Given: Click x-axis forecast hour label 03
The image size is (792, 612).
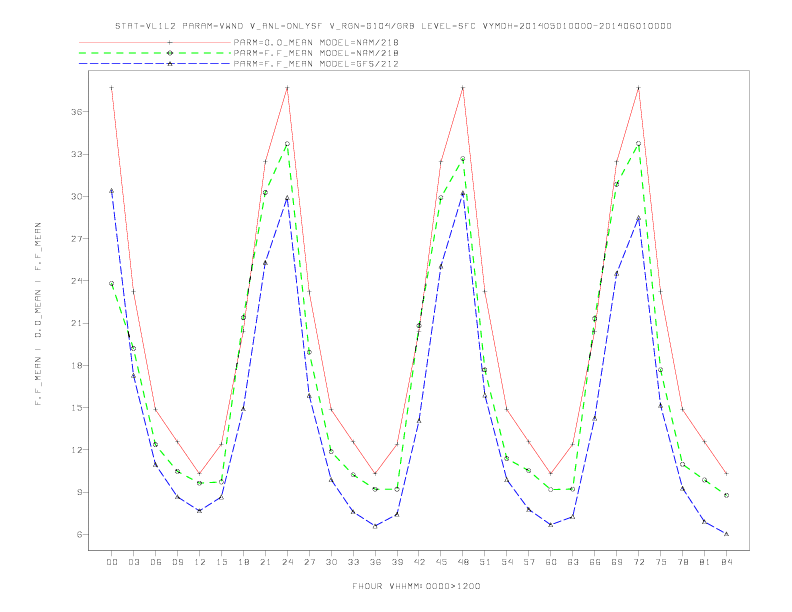Looking at the screenshot, I should 133,562.
